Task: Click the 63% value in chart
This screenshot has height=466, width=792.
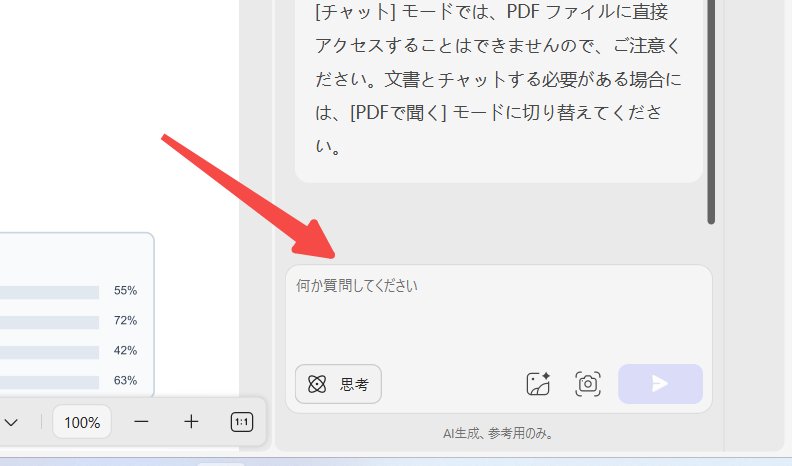Action: [x=125, y=380]
